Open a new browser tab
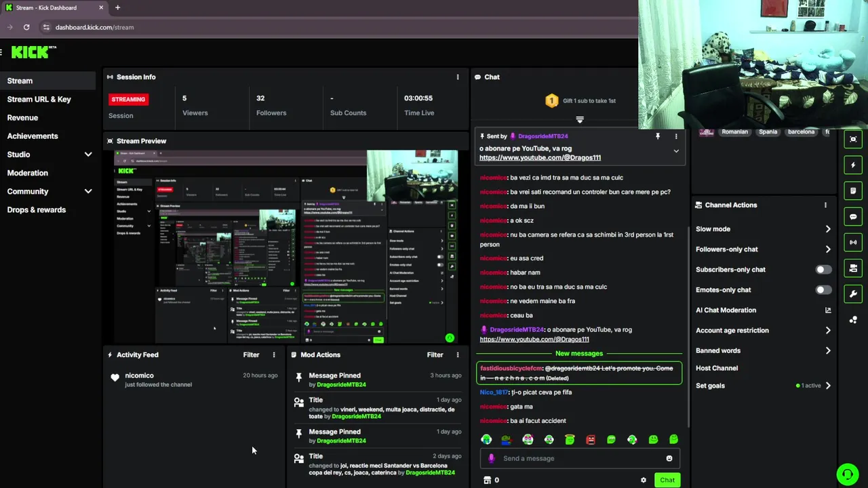Image resolution: width=868 pixels, height=488 pixels. pyautogui.click(x=117, y=7)
